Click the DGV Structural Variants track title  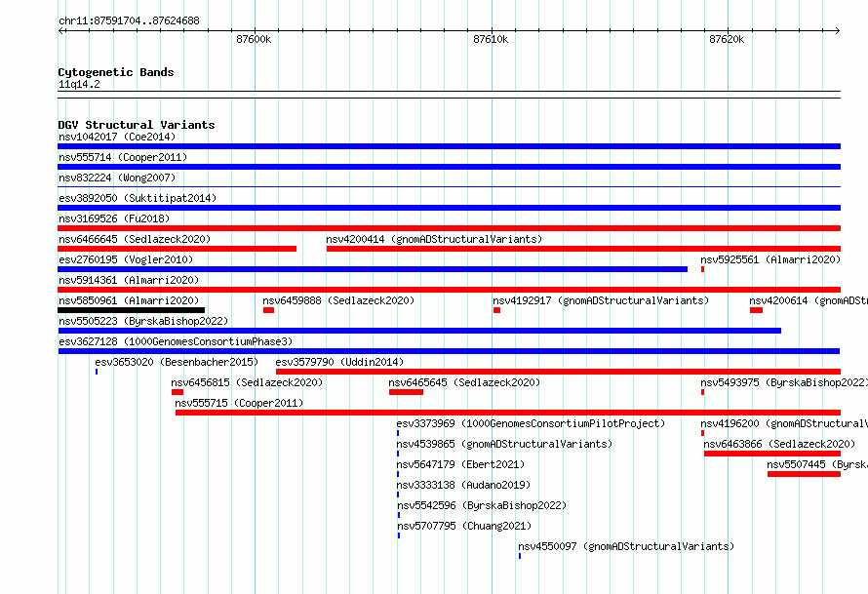pos(137,125)
